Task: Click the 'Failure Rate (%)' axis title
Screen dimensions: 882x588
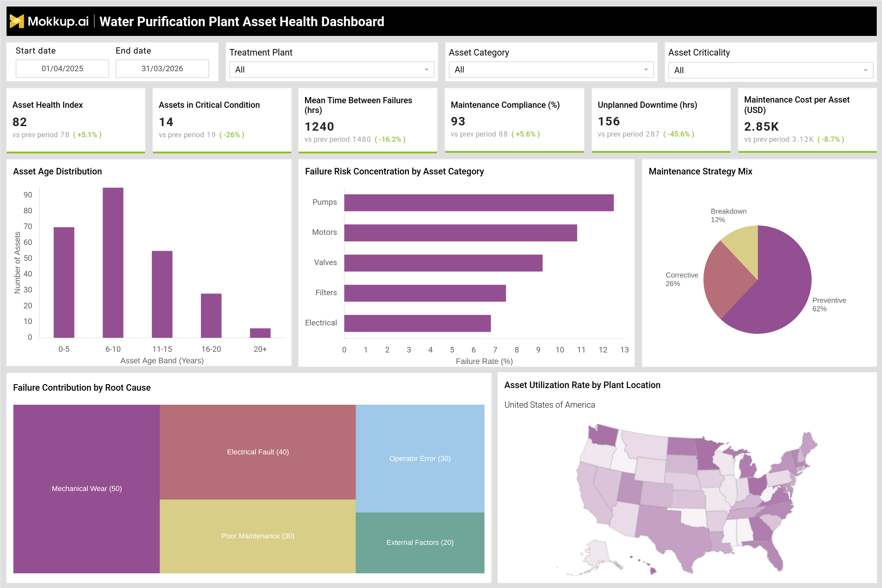Action: 484,361
